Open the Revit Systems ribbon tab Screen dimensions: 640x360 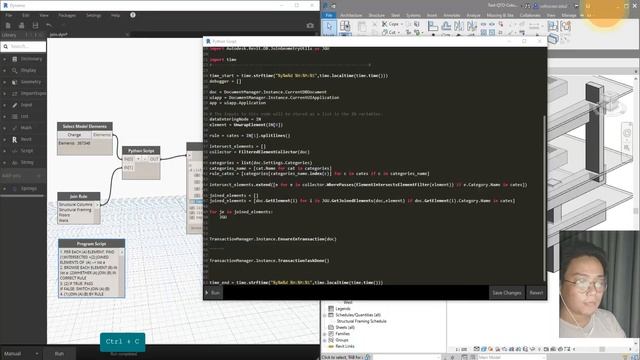click(x=413, y=15)
